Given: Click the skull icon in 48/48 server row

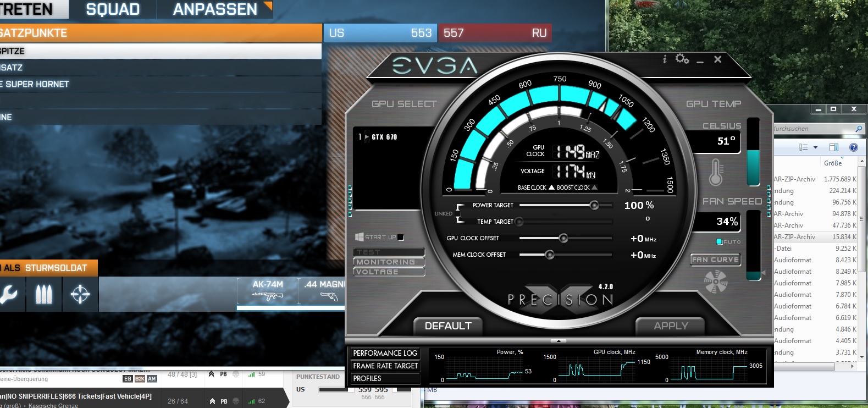Looking at the screenshot, I should click(236, 374).
